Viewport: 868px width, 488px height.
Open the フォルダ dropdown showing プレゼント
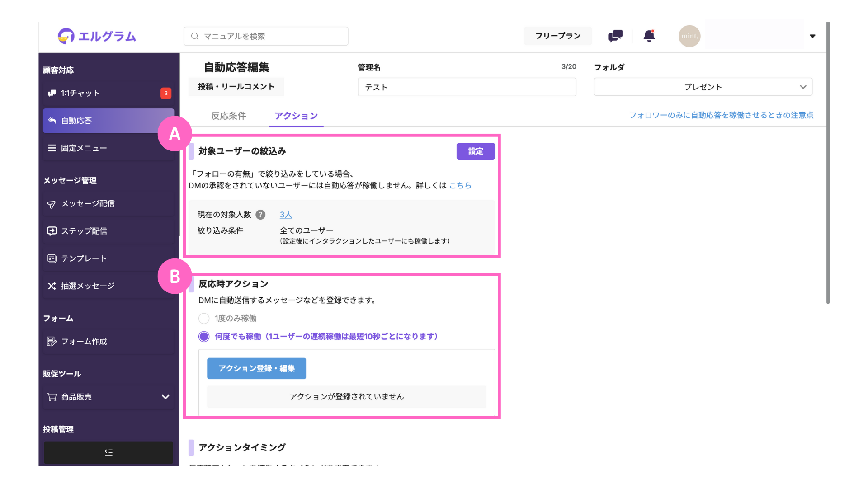703,87
